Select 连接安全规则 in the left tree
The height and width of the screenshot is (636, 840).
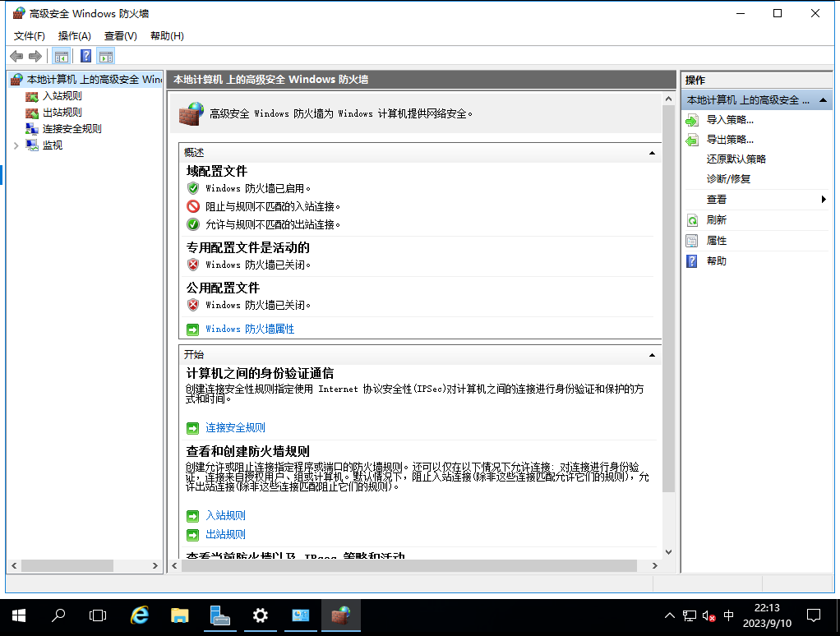coord(72,129)
